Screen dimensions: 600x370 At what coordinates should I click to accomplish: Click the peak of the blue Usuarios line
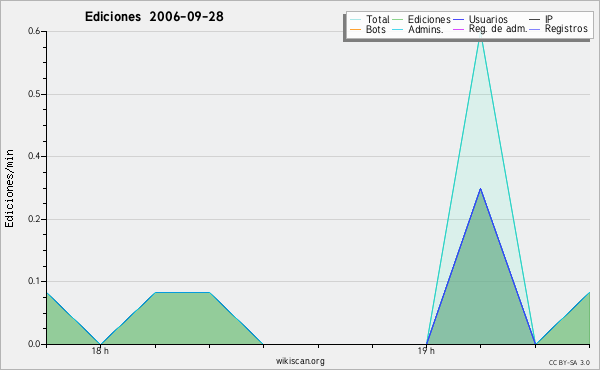coord(480,189)
